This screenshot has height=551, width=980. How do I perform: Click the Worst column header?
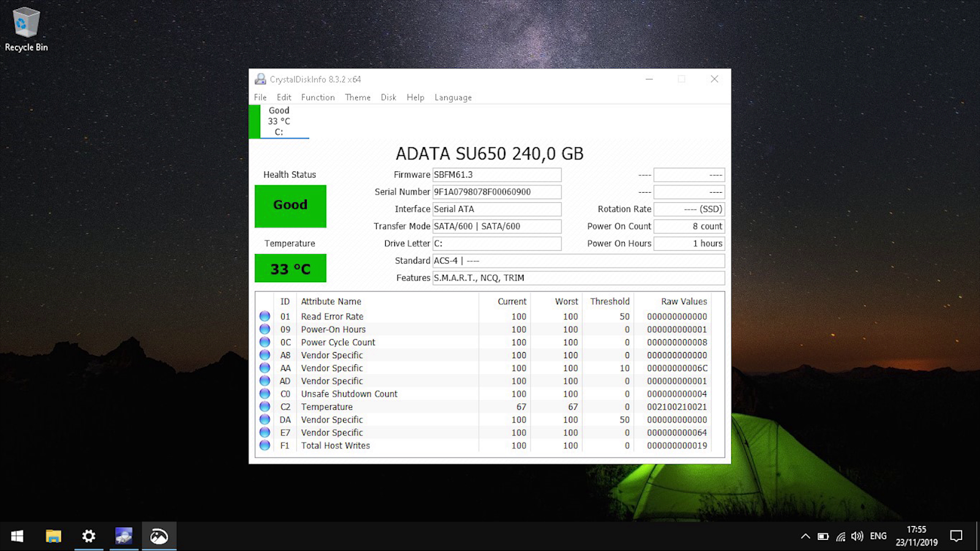coord(567,301)
